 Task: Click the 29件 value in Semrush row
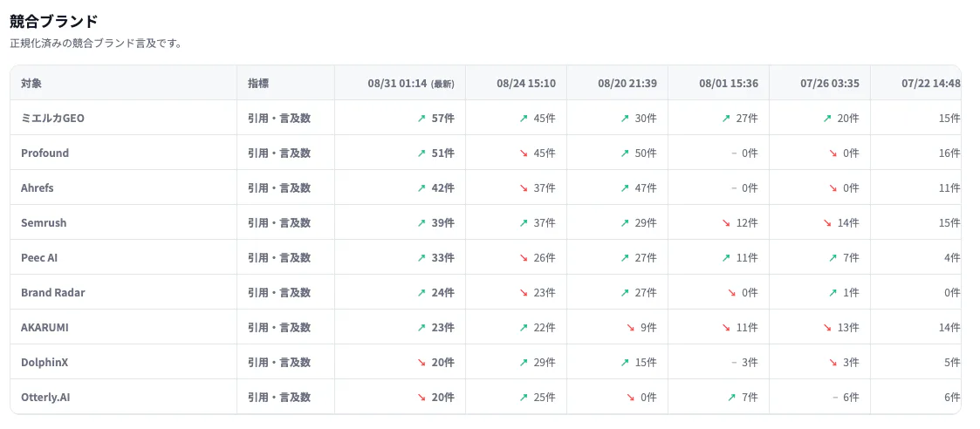[x=646, y=223]
